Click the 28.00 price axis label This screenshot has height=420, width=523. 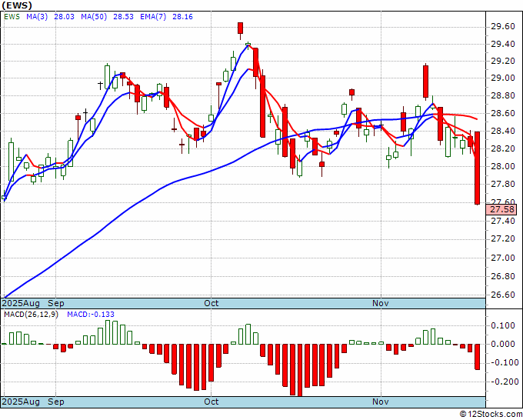tap(503, 166)
